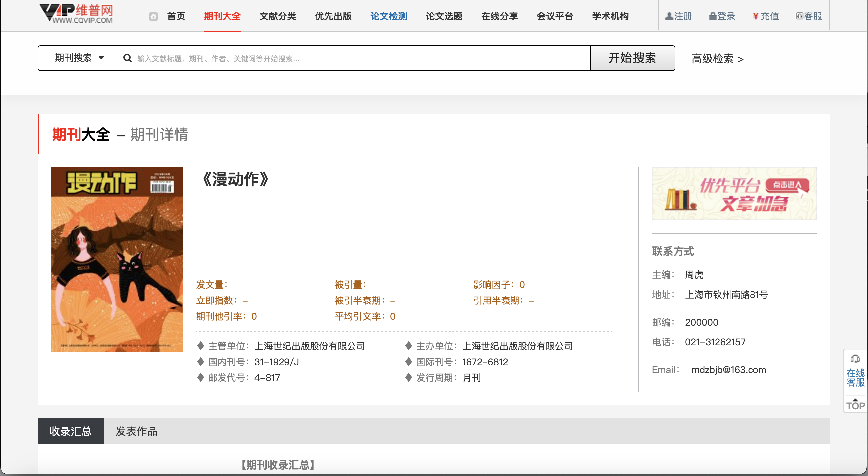Click the 期刊大全 section heading
868x476 pixels.
click(81, 134)
